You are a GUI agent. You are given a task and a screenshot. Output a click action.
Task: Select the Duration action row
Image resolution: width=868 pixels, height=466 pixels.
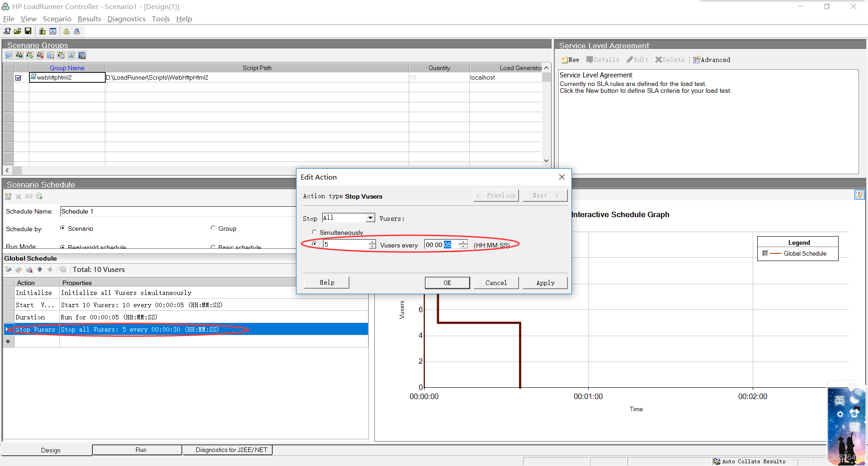tap(186, 317)
